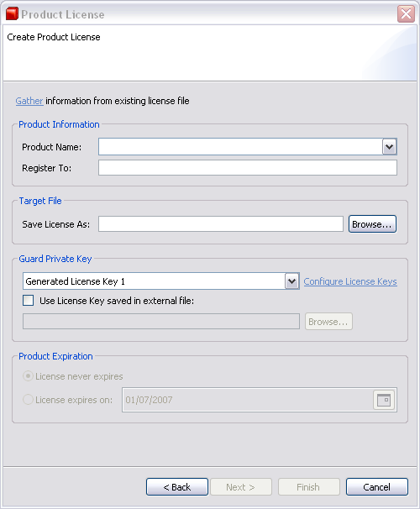The height and width of the screenshot is (509, 420).
Task: Click the external key file Browse button
Action: 328,322
